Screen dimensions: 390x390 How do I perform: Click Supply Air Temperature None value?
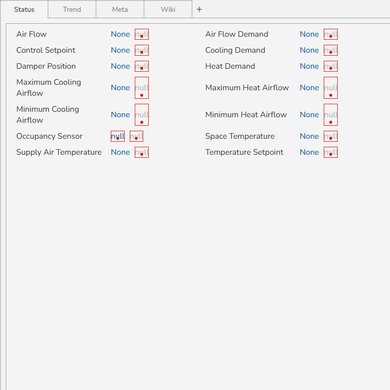(x=120, y=152)
